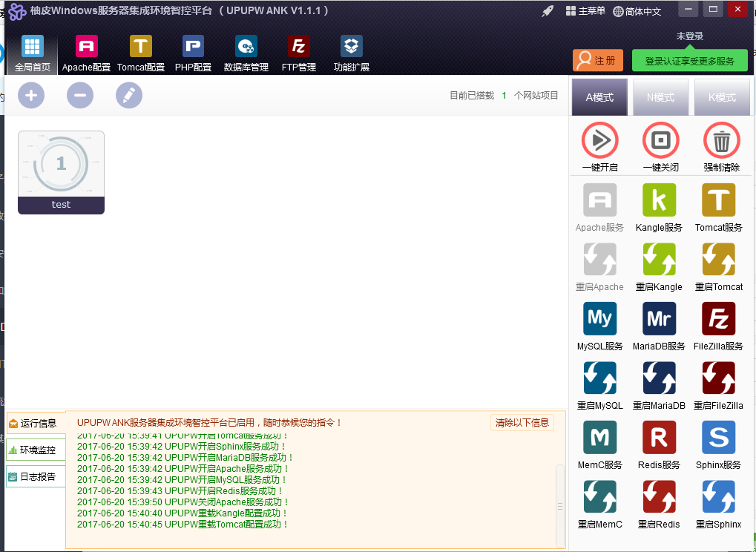Click the Sphinx service icon
This screenshot has height=552, width=756.
tap(718, 438)
